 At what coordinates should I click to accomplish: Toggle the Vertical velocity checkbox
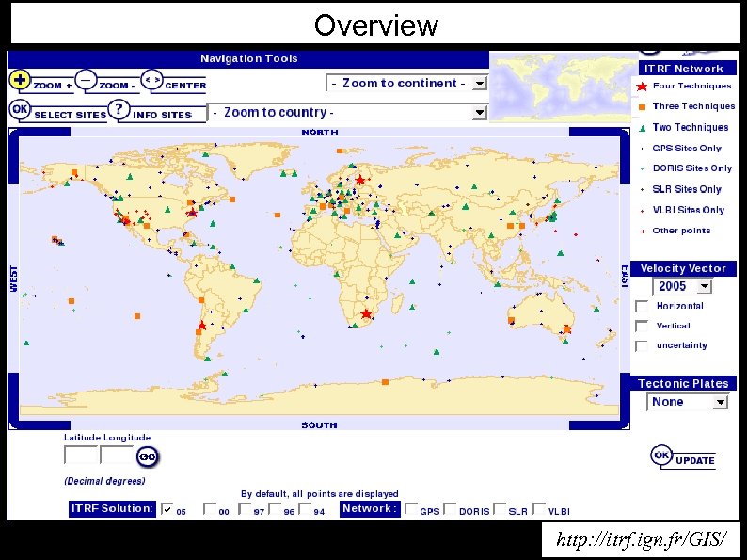(642, 326)
